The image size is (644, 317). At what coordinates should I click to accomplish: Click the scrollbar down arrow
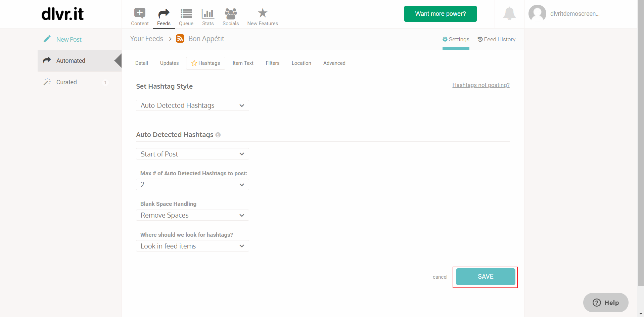coord(641,314)
